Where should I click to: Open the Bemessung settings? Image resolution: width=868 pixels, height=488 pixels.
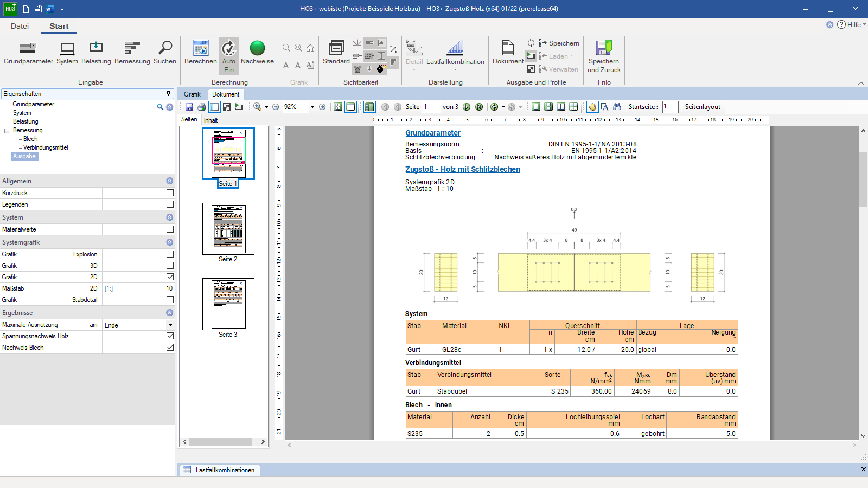[132, 53]
